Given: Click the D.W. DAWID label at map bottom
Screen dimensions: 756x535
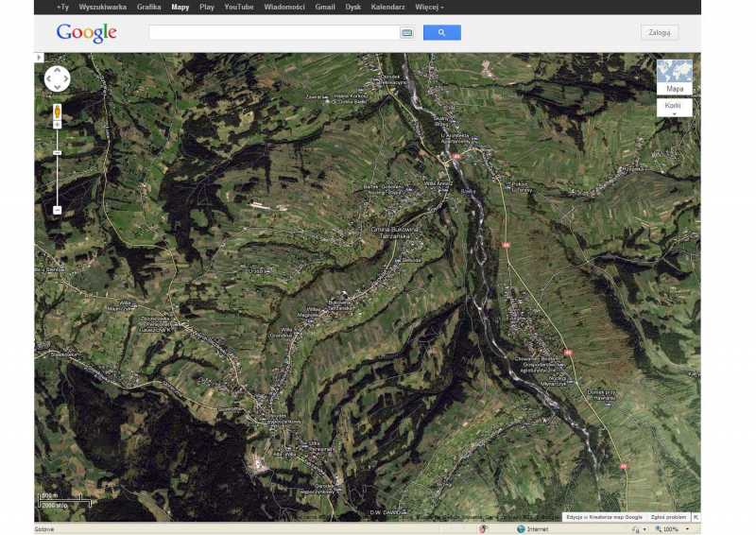Looking at the screenshot, I should [x=385, y=512].
